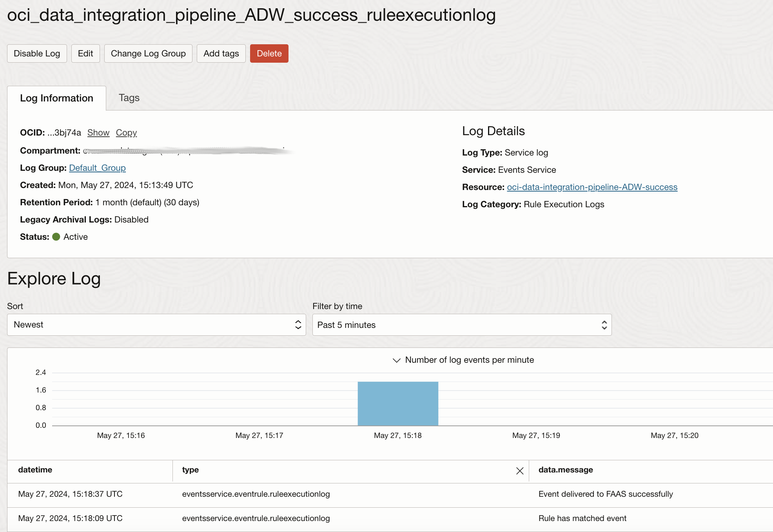Click 'Event delivered to FAAS successfully' message
Image resolution: width=773 pixels, height=532 pixels.
click(x=606, y=494)
